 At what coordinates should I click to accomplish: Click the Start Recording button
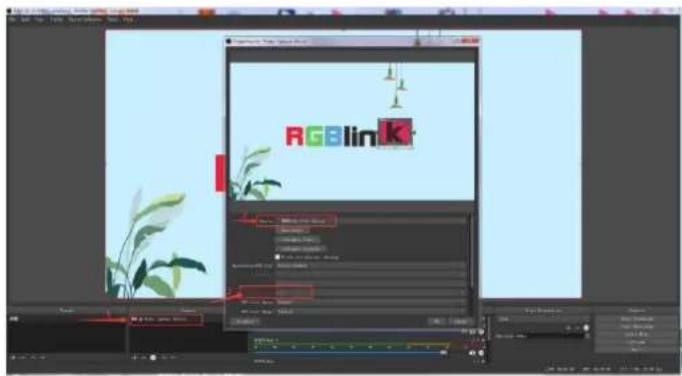(637, 327)
